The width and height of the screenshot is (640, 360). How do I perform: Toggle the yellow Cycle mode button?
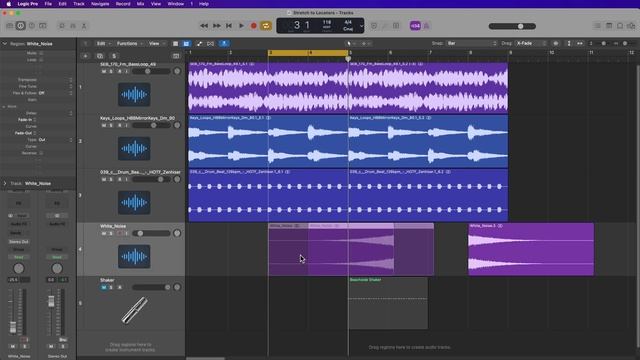click(x=266, y=26)
